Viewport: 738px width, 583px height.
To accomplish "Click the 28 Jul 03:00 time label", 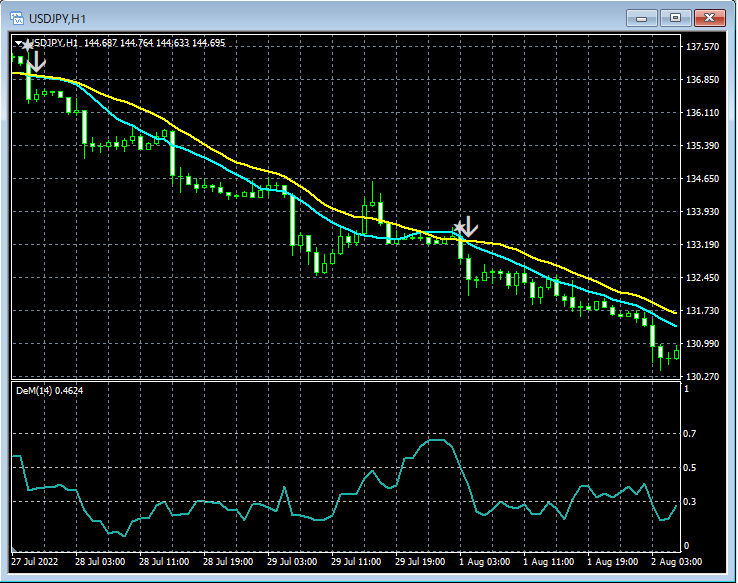I will 100,562.
